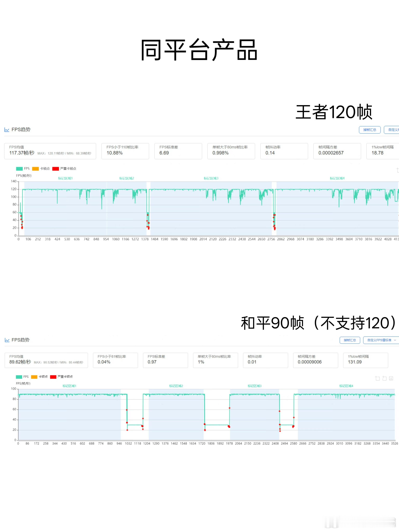Toggle the orange 卡顿点 legend in 王者120帧 chart
The height and width of the screenshot is (532, 399).
point(41,169)
